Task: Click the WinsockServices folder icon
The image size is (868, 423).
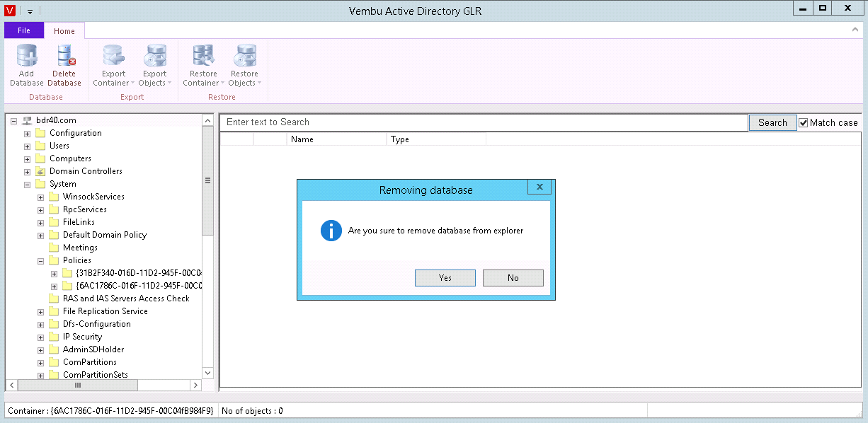Action: [x=54, y=197]
